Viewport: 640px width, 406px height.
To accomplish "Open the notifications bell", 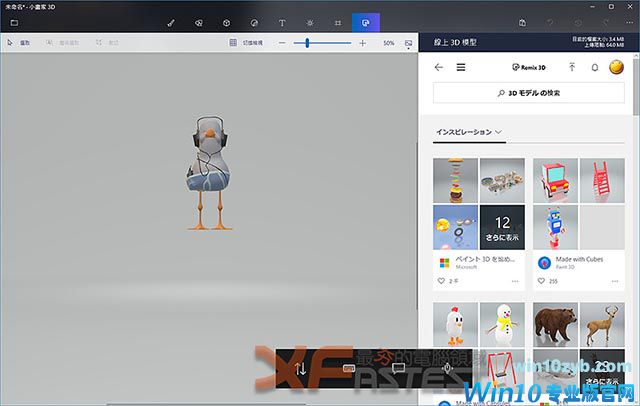I will [595, 67].
